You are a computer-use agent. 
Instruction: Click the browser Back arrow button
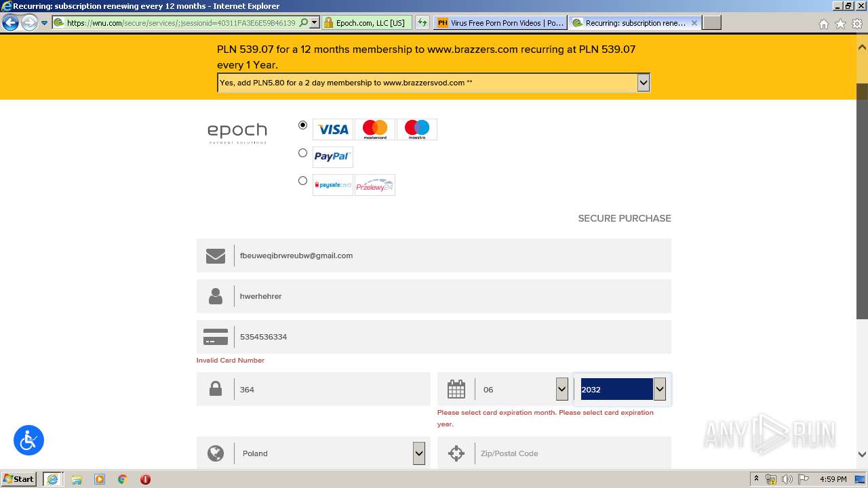[10, 23]
